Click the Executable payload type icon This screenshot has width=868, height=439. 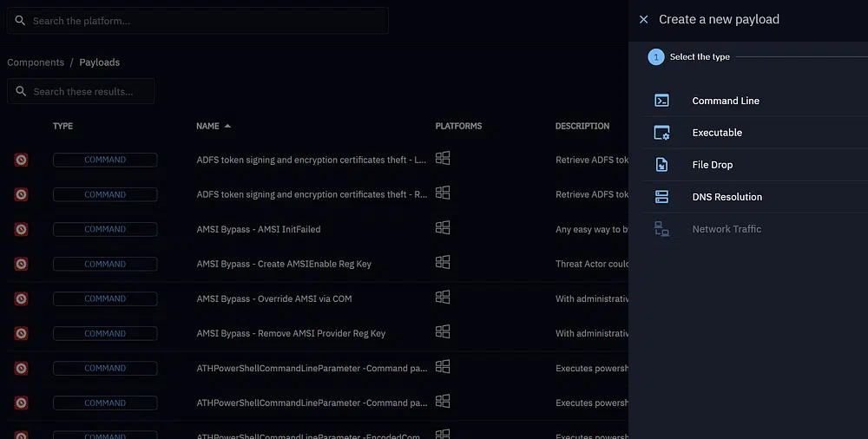[x=661, y=133]
